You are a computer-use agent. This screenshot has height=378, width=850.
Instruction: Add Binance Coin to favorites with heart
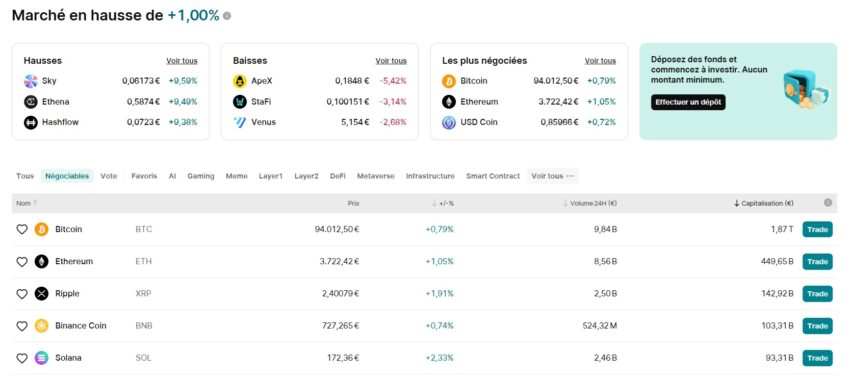point(22,326)
